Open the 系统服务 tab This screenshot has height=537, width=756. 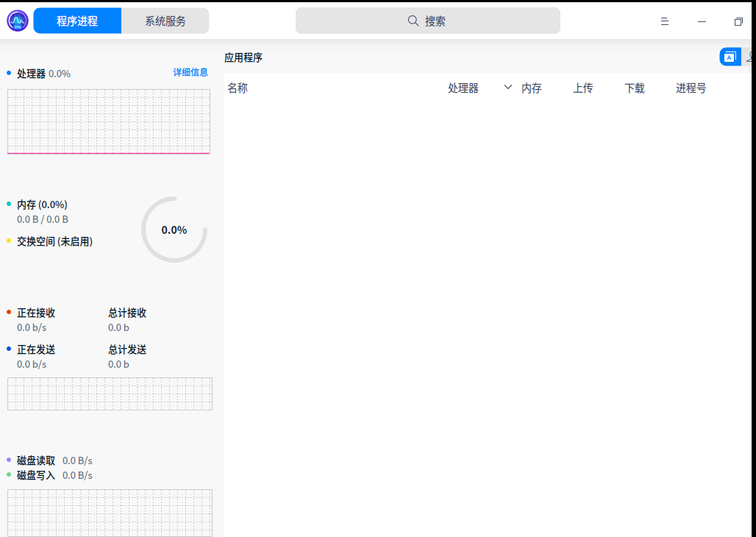[x=165, y=21]
